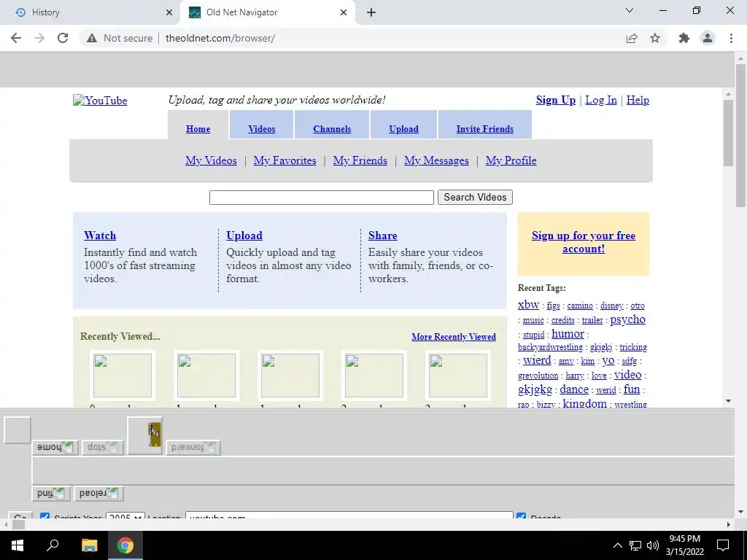Screen dimensions: 747x560
Task: Click the fifth recently viewed thumbnail
Action: point(458,376)
